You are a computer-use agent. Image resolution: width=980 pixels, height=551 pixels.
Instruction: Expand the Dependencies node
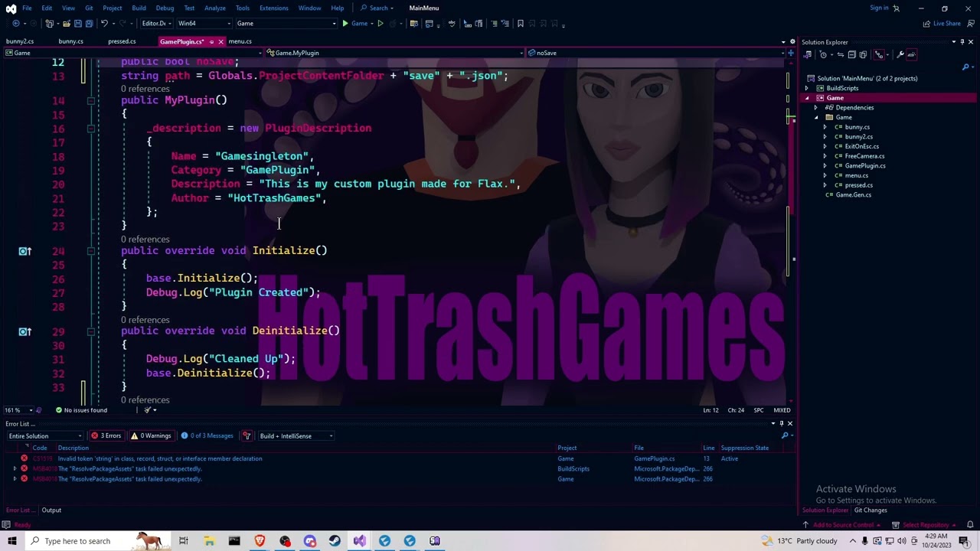coord(816,108)
